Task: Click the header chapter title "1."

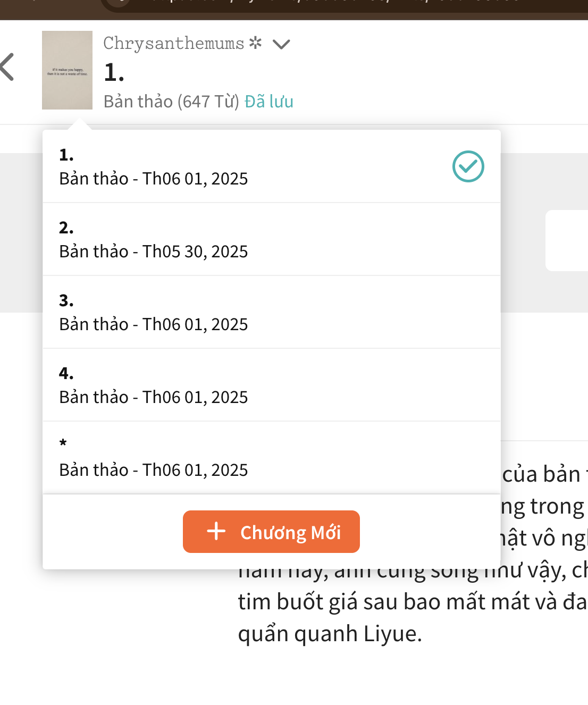Action: point(114,72)
